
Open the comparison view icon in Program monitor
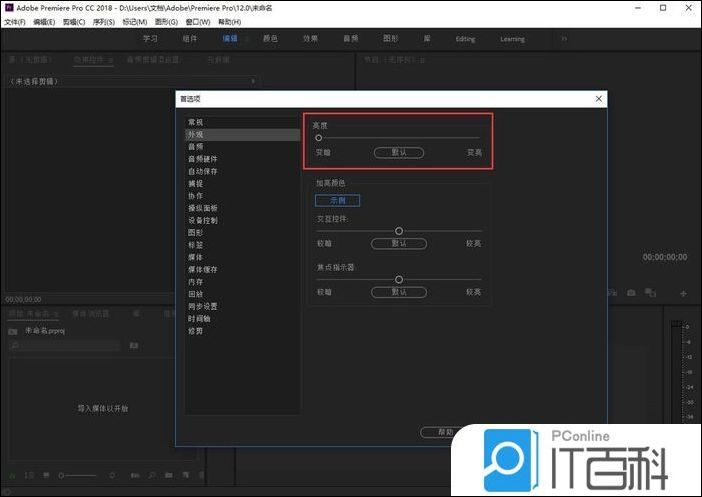coord(650,293)
